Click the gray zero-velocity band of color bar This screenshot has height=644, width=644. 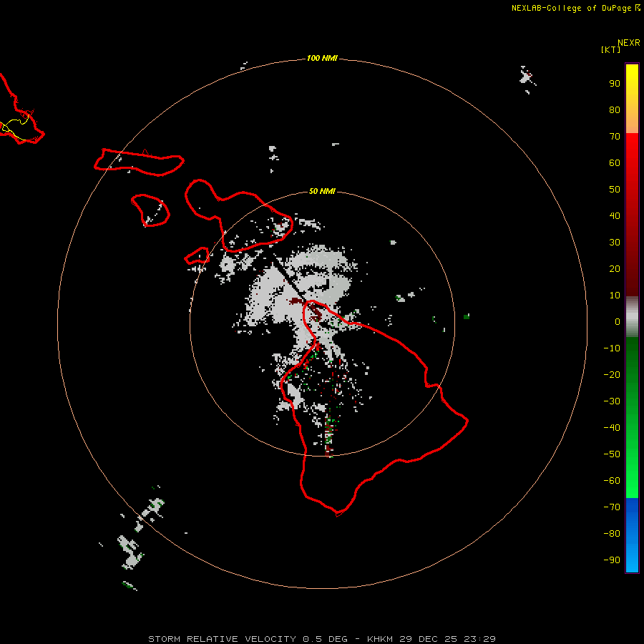tap(632, 317)
